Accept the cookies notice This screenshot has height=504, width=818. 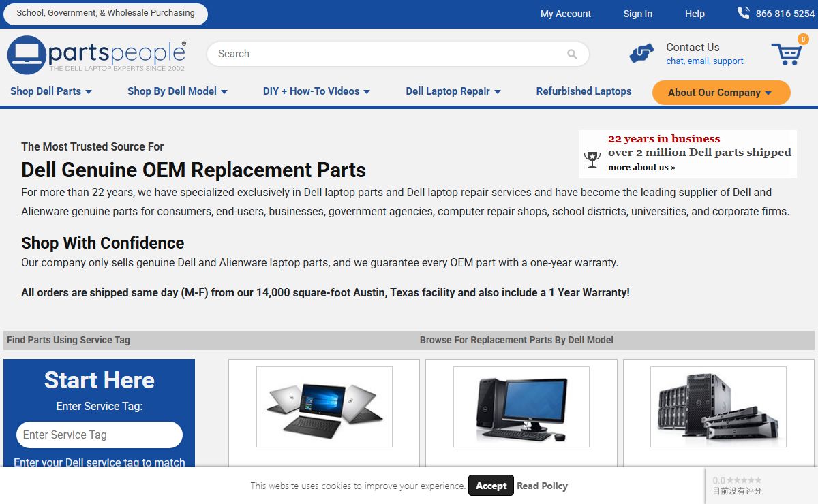coord(491,486)
